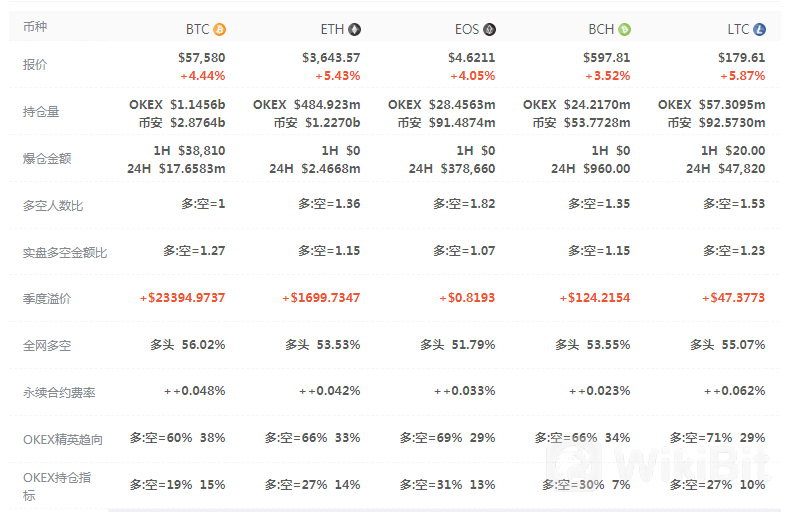
Task: Click BTC quarterly premium +$23394.9737
Action: (182, 298)
